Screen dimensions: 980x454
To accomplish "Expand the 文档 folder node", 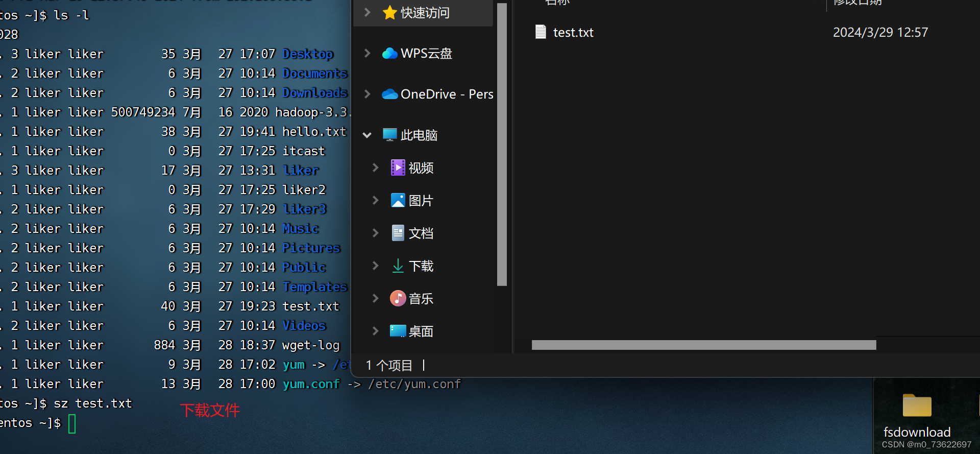I will pos(375,233).
